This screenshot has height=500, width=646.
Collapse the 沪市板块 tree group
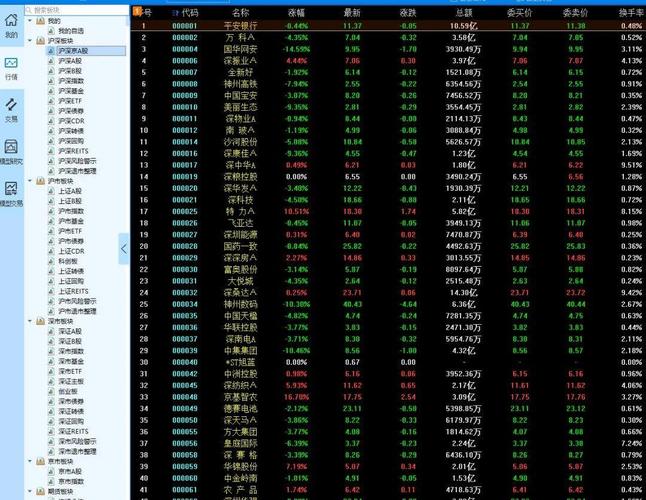30,181
